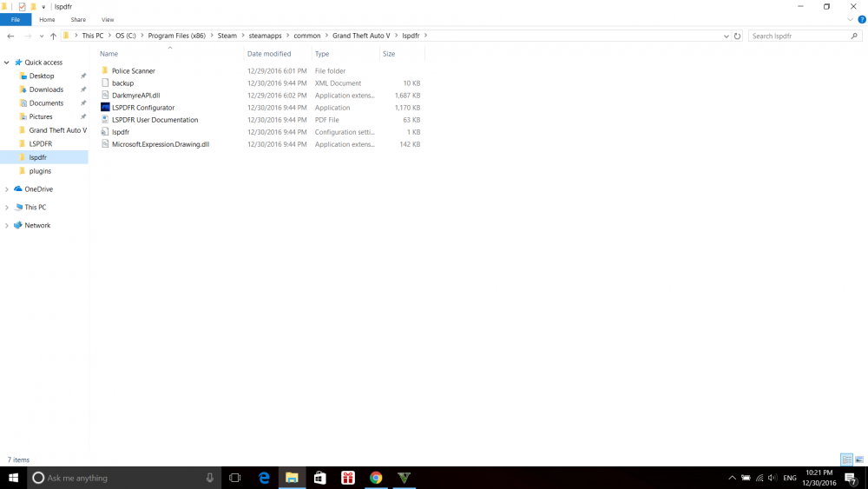The image size is (868, 489).
Task: Sort files by Name column
Action: coord(109,54)
